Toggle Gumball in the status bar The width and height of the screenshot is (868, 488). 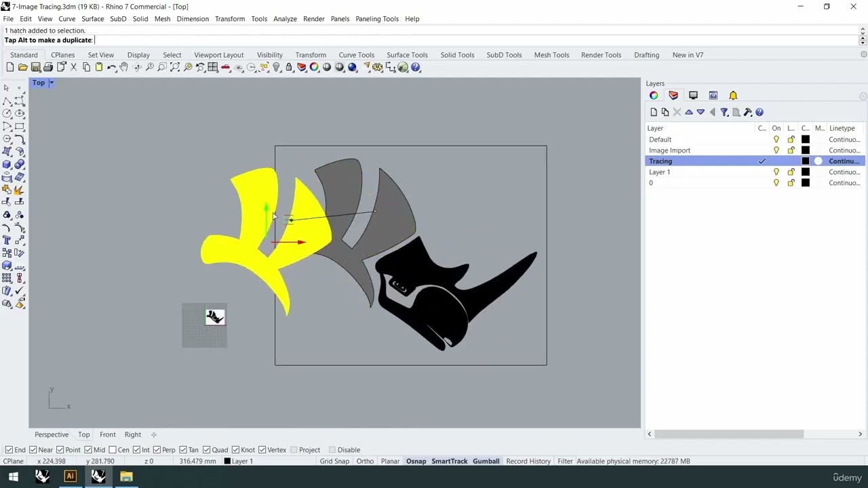point(486,462)
